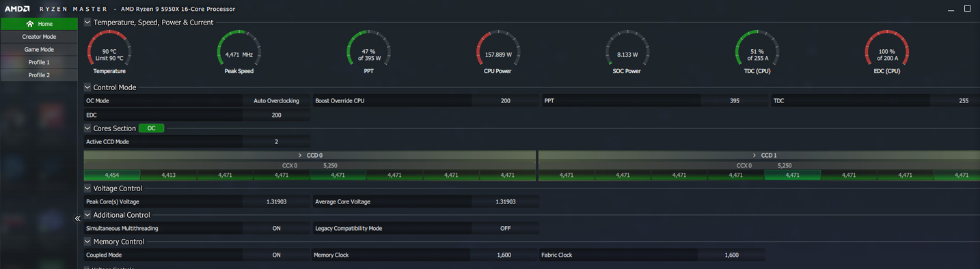Toggle Simultaneous Multithreading ON value
The width and height of the screenshot is (980, 269).
point(276,228)
